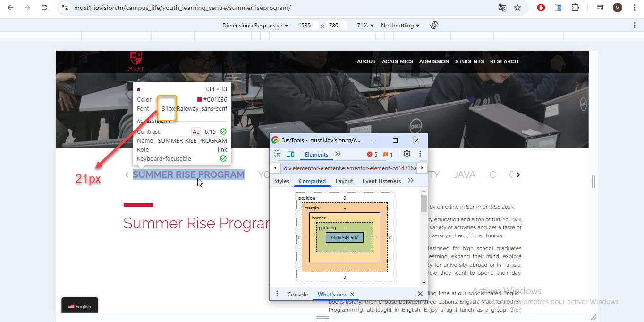Activate the inspect element picker in DevTools

(x=277, y=154)
